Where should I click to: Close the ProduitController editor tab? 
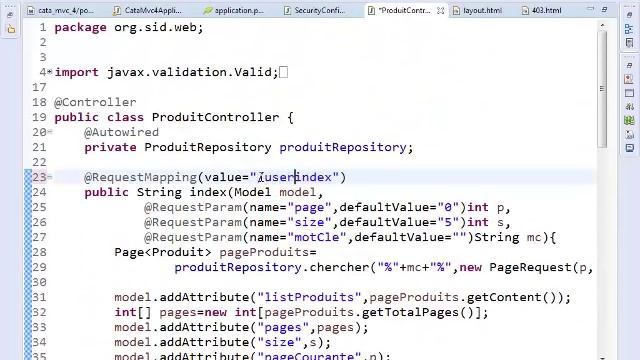pos(440,11)
